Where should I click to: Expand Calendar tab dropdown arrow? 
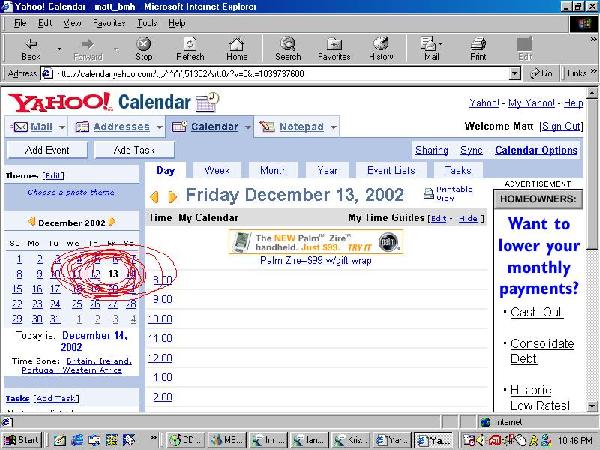coord(248,127)
